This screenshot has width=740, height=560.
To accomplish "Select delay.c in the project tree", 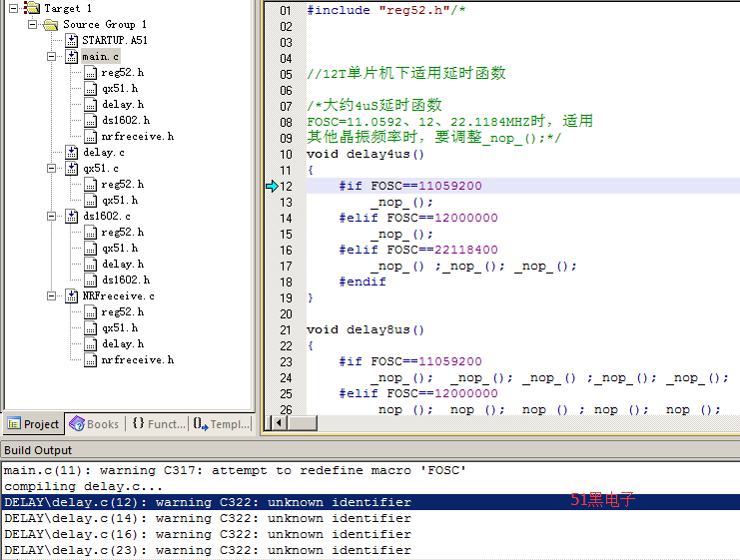I will pos(103,153).
